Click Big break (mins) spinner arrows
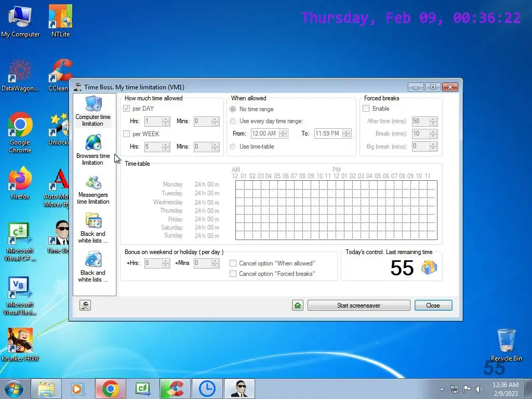 point(433,147)
